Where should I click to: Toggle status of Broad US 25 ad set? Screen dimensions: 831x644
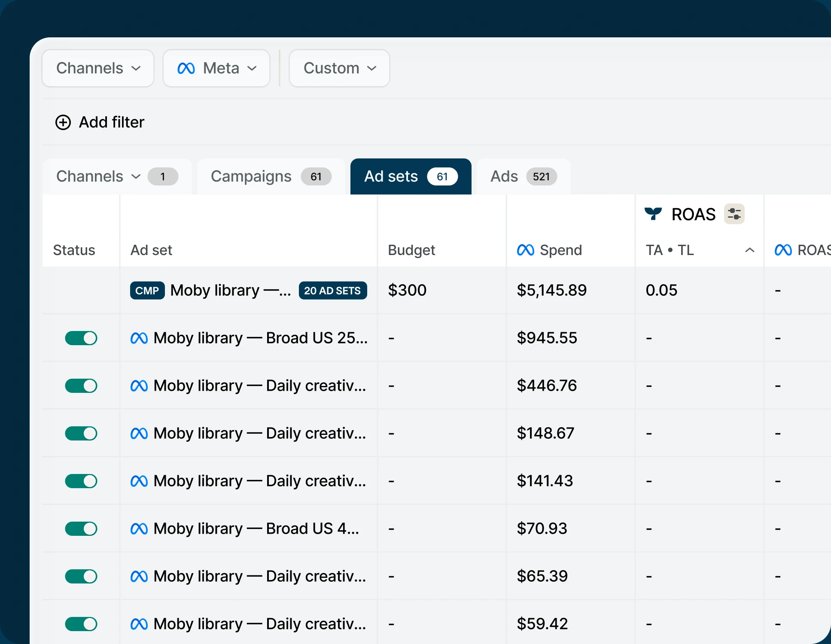tap(81, 338)
